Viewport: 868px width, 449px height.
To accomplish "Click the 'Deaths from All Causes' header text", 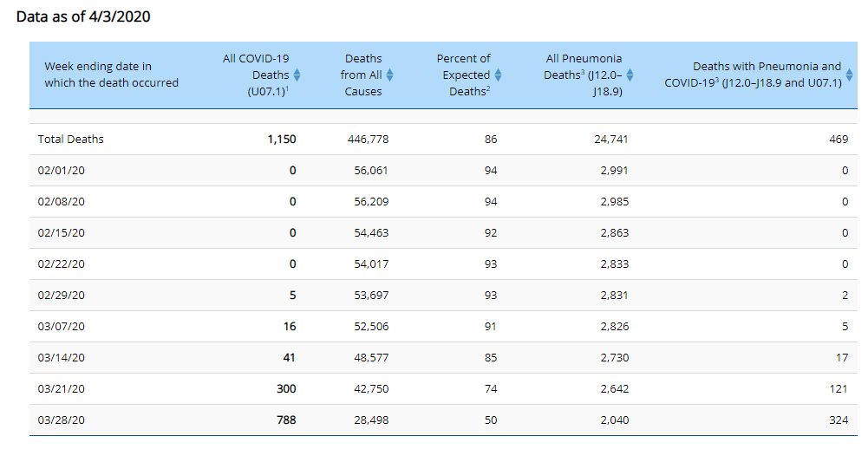I will [362, 75].
